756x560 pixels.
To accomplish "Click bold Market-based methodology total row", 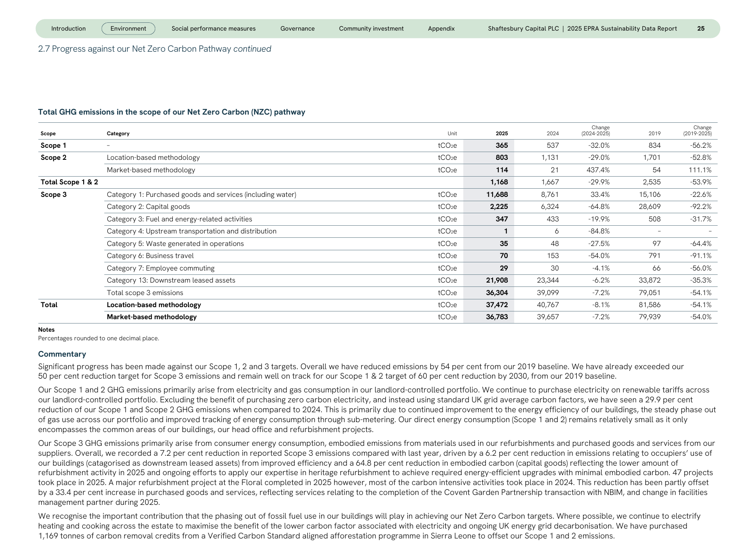I will point(152,317).
